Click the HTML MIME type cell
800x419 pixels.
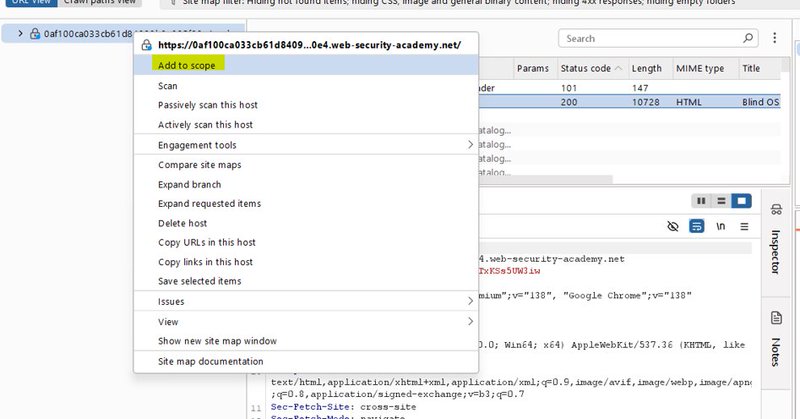[689, 102]
